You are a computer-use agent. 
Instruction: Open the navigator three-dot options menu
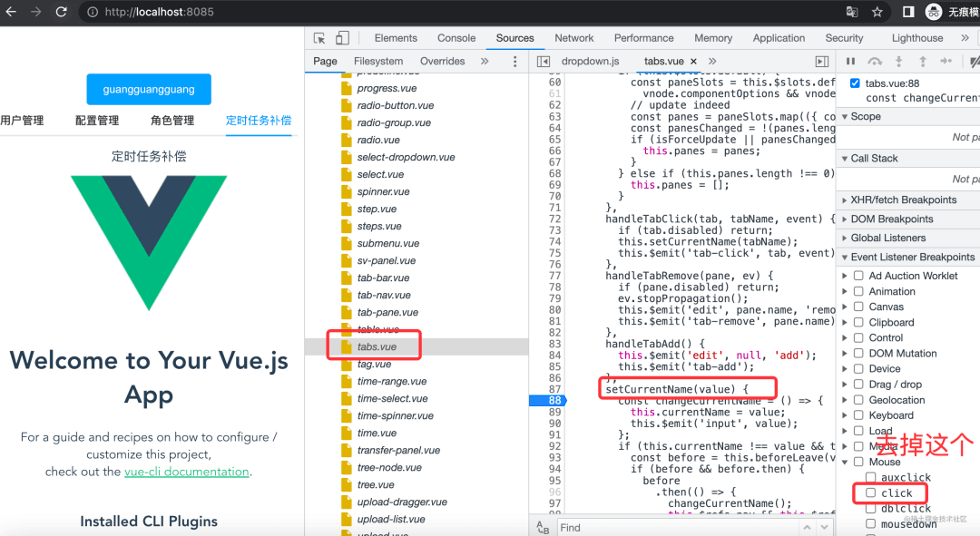[x=515, y=62]
